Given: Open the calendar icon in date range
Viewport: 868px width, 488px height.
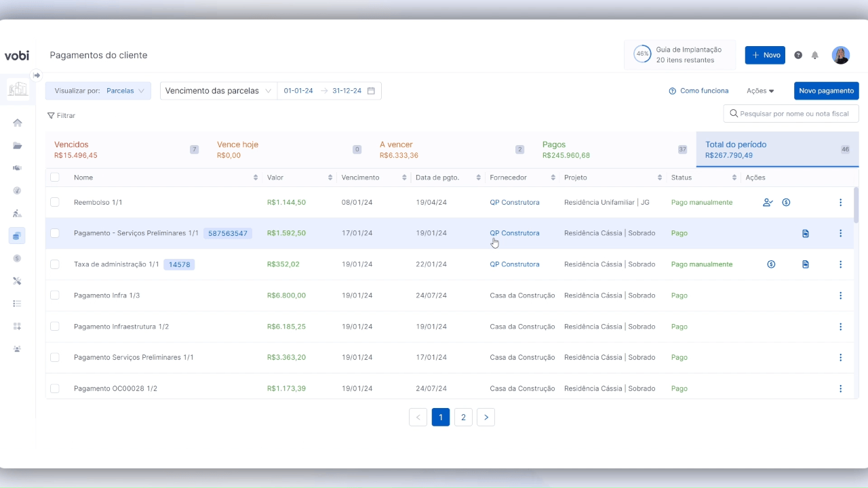Looking at the screenshot, I should coord(371,91).
